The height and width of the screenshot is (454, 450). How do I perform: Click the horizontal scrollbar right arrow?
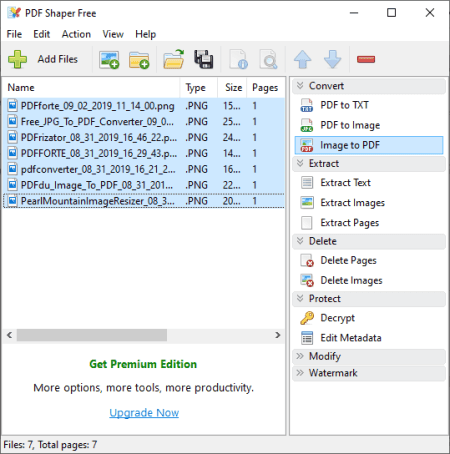[278, 335]
